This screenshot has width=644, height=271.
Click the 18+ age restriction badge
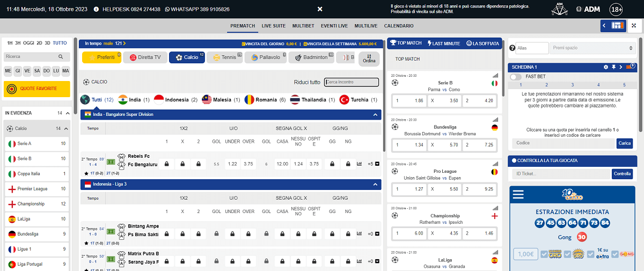pyautogui.click(x=617, y=9)
